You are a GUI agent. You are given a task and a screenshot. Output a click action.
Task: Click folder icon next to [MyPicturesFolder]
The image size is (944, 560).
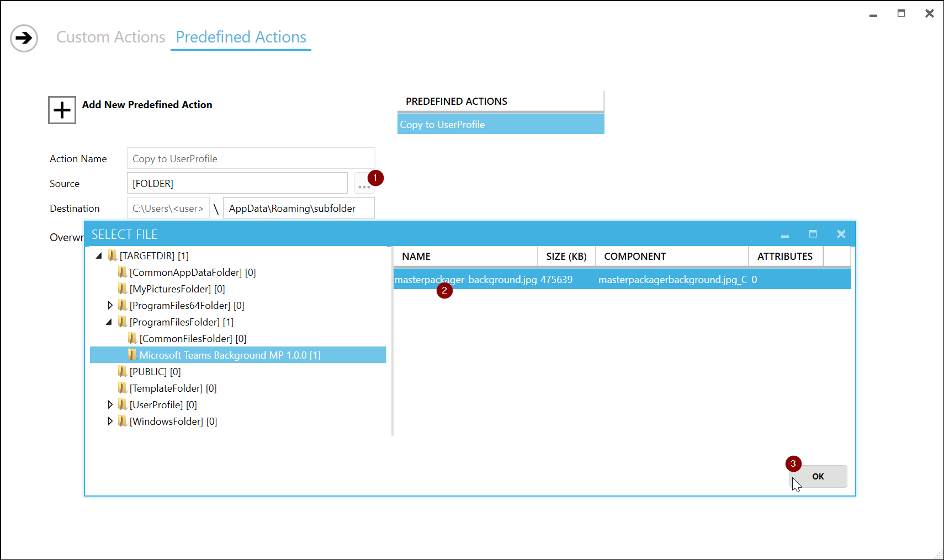(x=123, y=289)
